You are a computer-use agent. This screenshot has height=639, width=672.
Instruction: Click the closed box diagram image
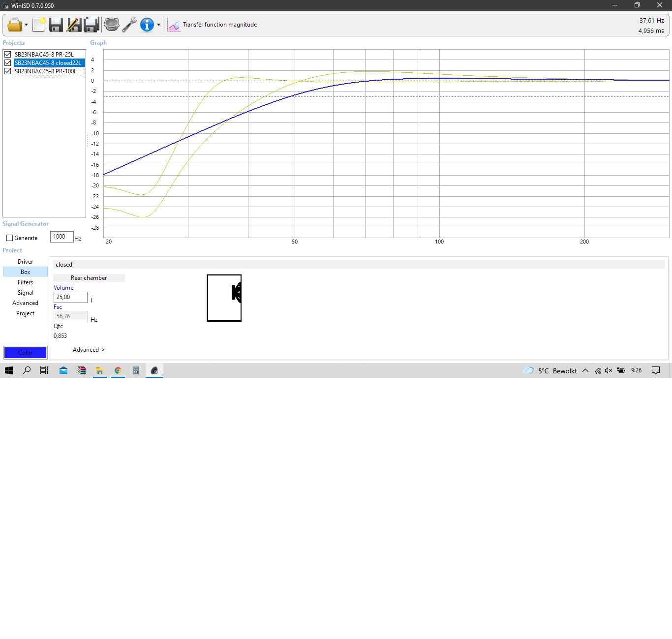(224, 298)
